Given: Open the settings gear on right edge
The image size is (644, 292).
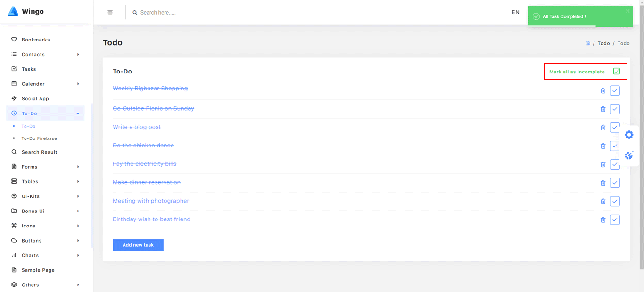Looking at the screenshot, I should click(x=629, y=135).
